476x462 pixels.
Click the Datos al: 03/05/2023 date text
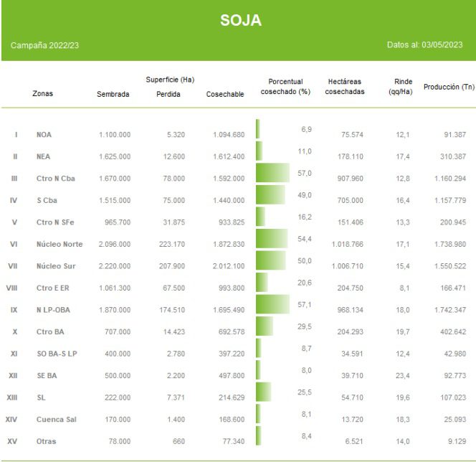click(424, 45)
